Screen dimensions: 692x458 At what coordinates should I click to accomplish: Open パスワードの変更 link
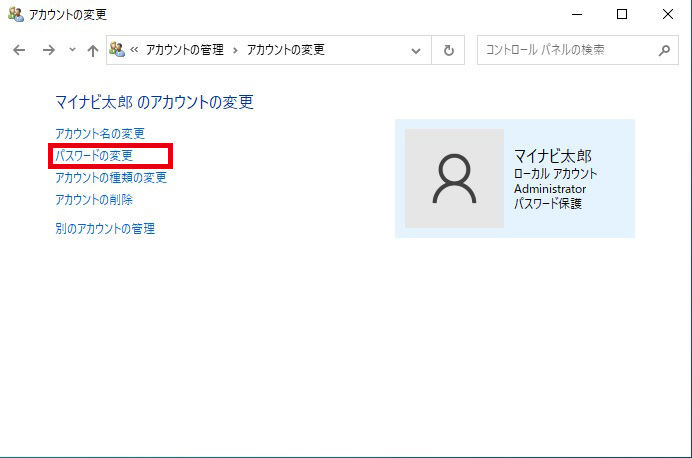click(94, 155)
